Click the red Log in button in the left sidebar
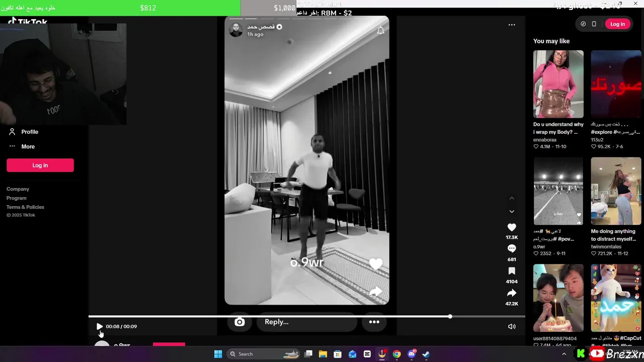The height and width of the screenshot is (362, 644). pos(40,165)
